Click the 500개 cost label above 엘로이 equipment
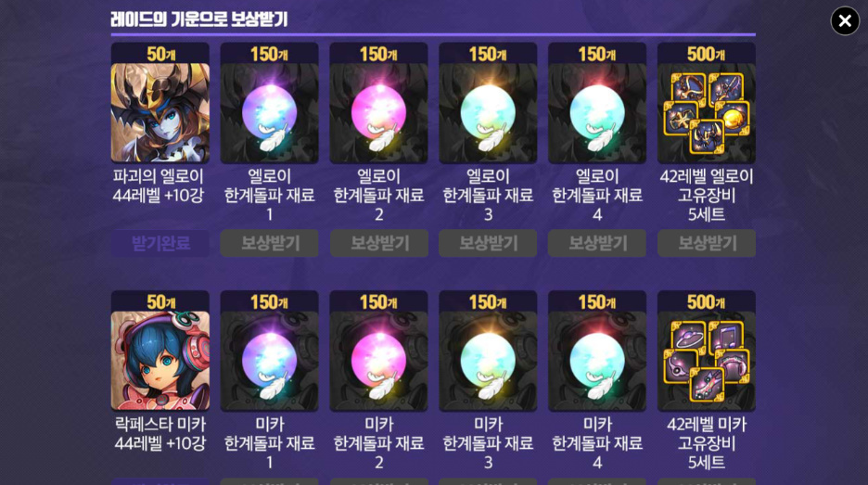 707,54
